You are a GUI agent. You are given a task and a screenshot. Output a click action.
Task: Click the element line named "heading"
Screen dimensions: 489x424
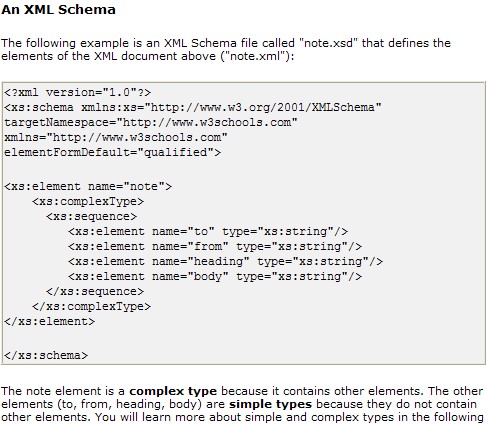225,261
